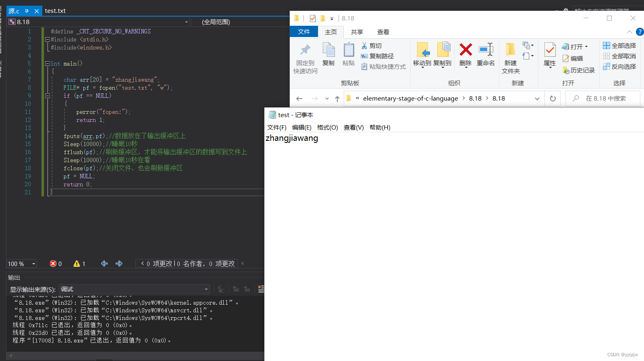Switch to Home (主页) ribbon tab
This screenshot has width=644, height=361.
point(331,32)
